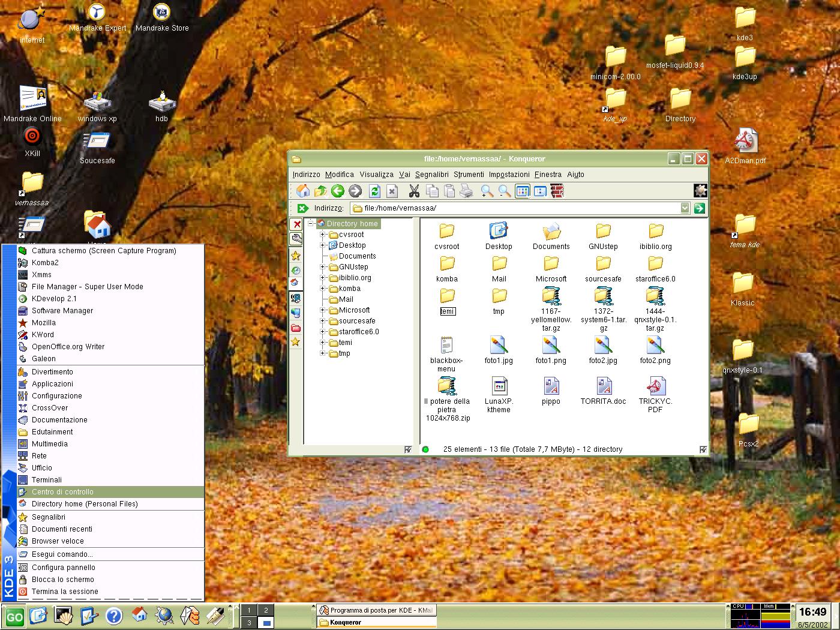Image resolution: width=840 pixels, height=630 pixels.
Task: Click the brick wall toolbar icon
Action: coord(557,191)
